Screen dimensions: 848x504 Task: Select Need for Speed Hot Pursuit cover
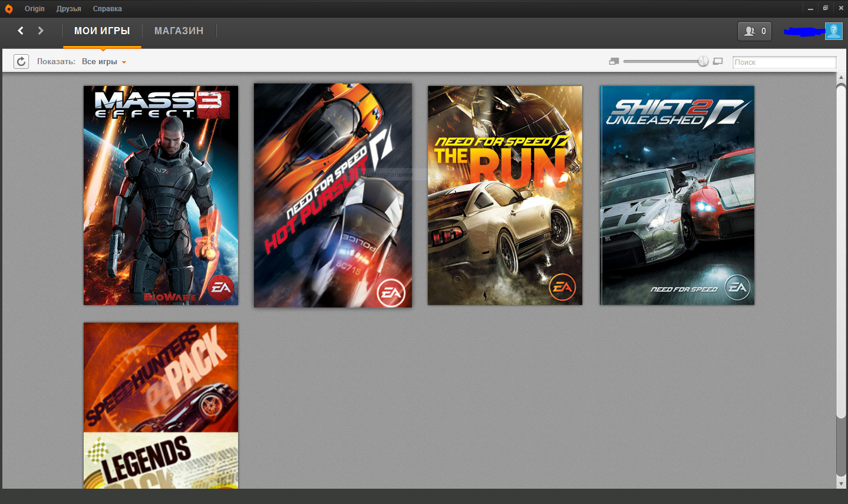333,195
